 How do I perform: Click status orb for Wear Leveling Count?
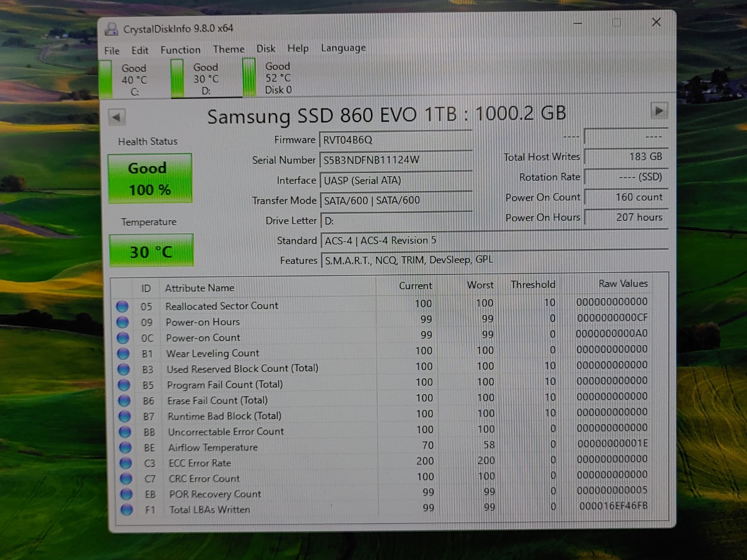tap(123, 354)
